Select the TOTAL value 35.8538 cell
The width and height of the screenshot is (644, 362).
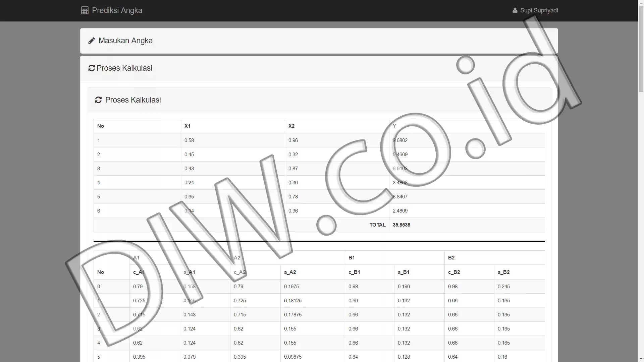tap(467, 225)
